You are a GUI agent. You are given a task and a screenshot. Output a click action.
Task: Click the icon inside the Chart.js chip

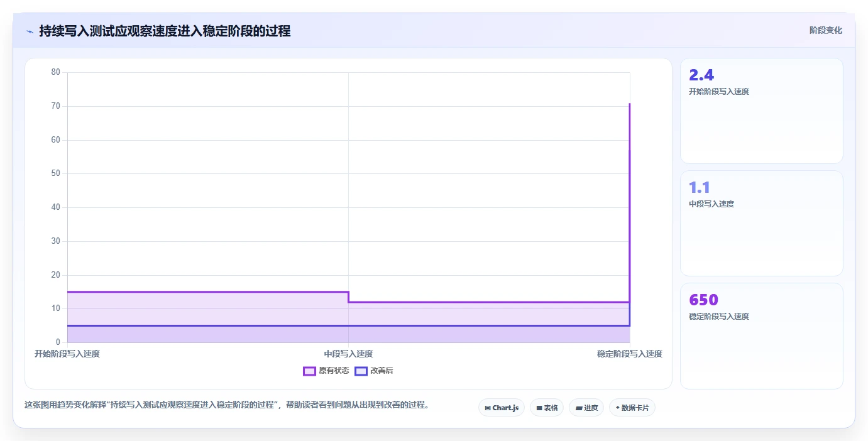(x=488, y=408)
